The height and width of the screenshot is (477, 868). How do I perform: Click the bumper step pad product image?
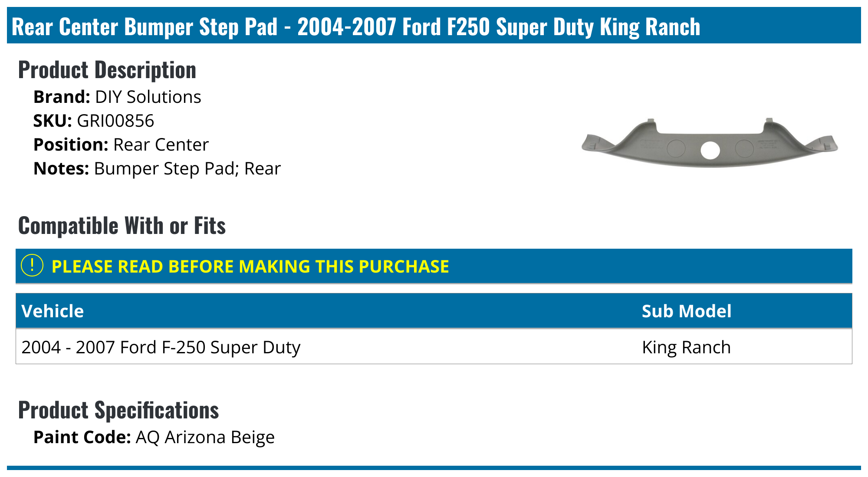click(x=709, y=144)
